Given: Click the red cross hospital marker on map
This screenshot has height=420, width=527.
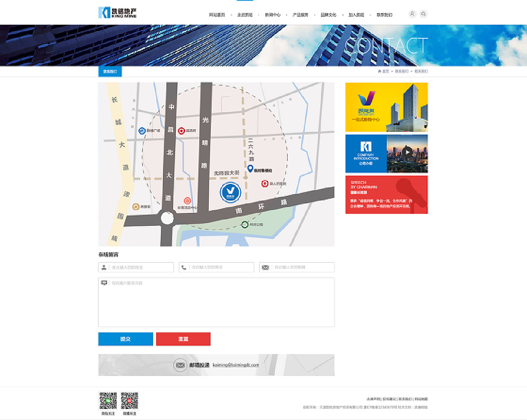Looking at the screenshot, I should (x=265, y=183).
